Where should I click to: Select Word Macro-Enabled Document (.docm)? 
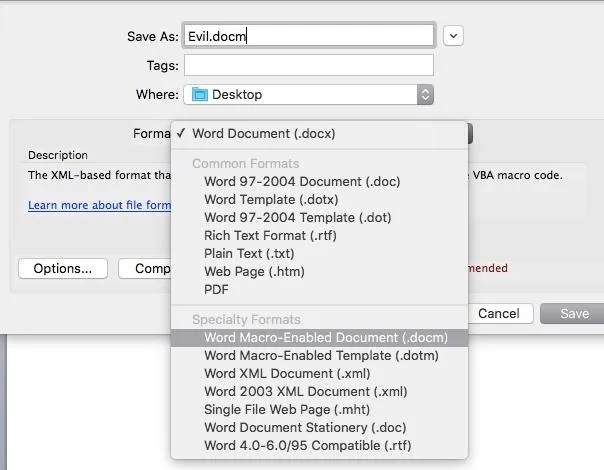click(x=319, y=337)
